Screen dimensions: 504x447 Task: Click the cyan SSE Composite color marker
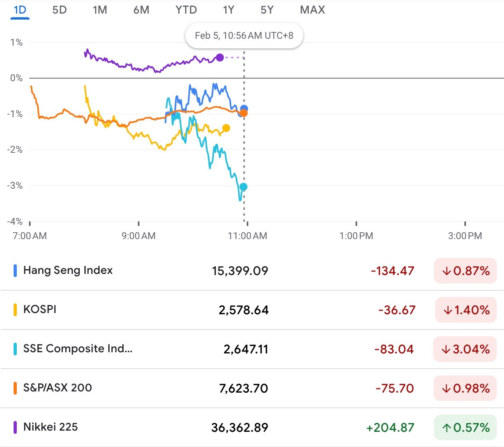pos(15,349)
